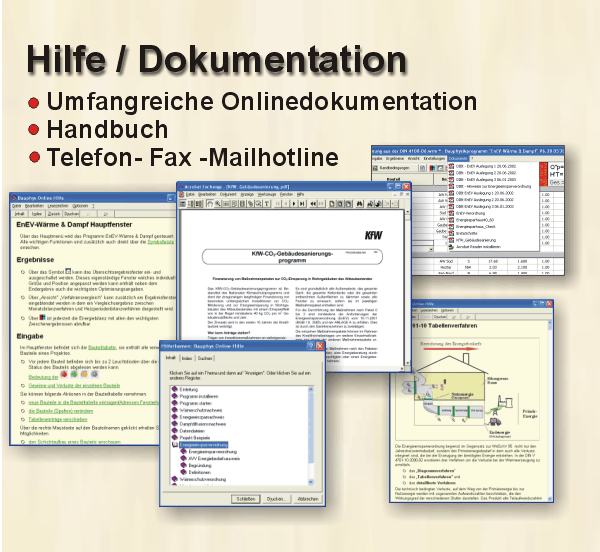The height and width of the screenshot is (552, 600).
Task: Go to first page in Acrobat toolbar
Action: pos(278,204)
